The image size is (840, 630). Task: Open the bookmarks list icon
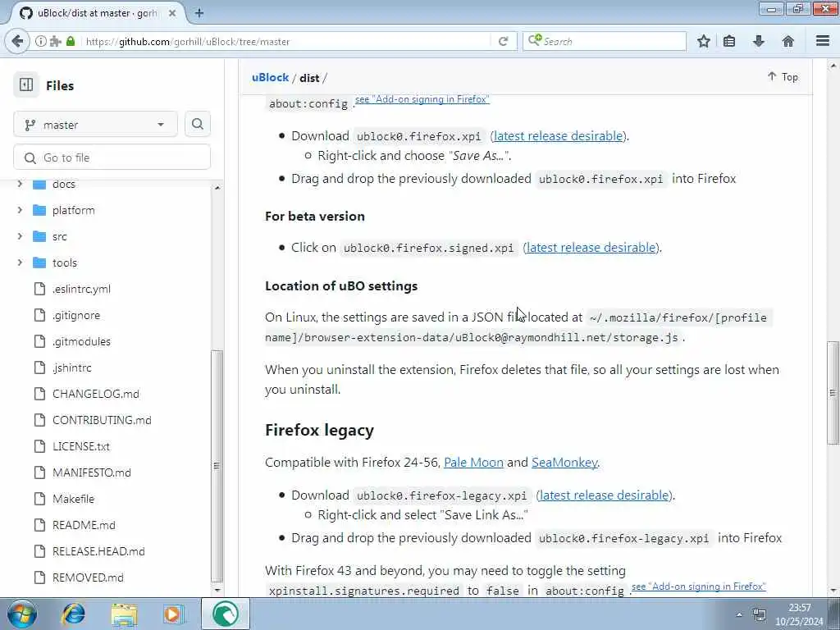coord(729,41)
